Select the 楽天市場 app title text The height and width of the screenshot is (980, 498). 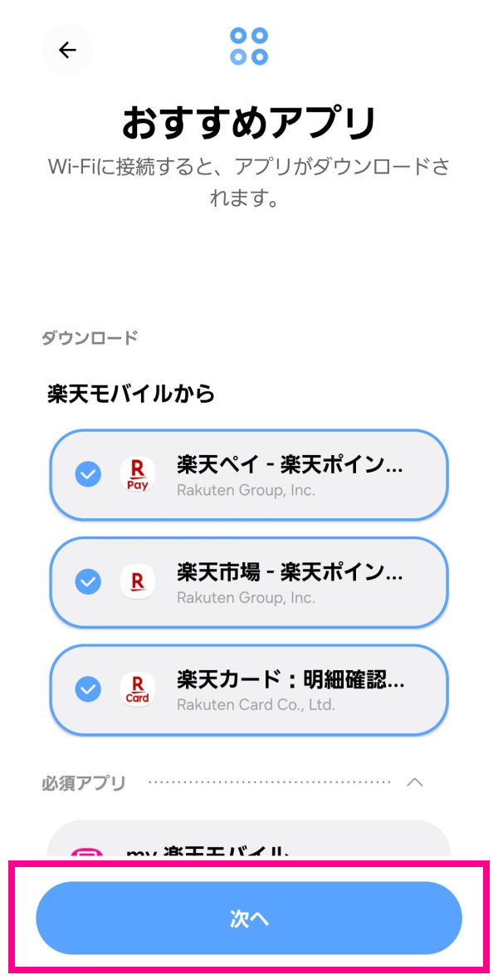290,572
